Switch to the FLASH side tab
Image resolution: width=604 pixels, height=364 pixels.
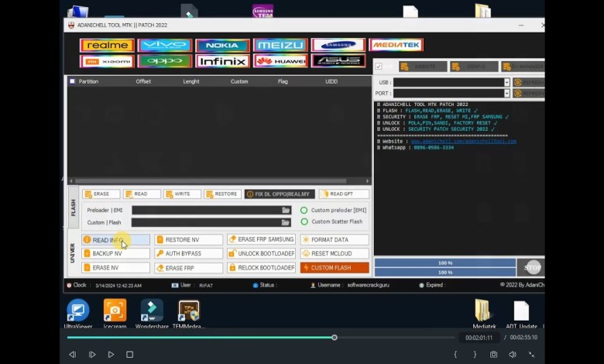click(x=74, y=207)
